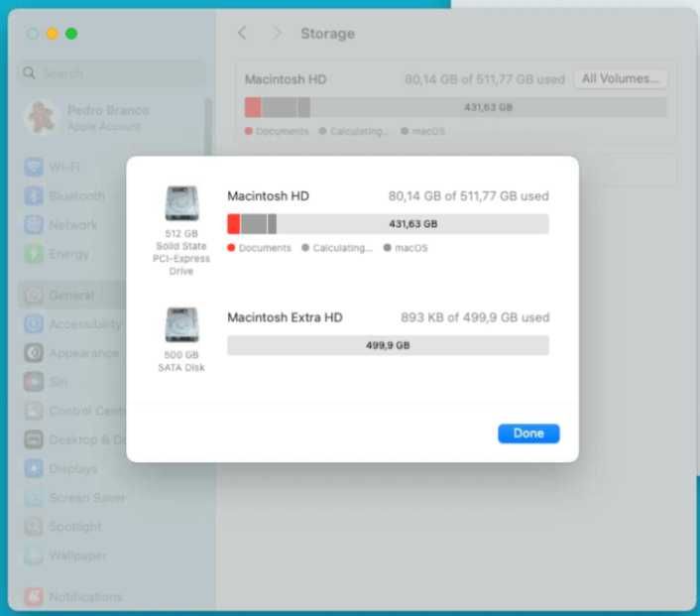This screenshot has height=616, width=700.
Task: Select Accessibility in the settings sidebar
Action: tap(71, 323)
